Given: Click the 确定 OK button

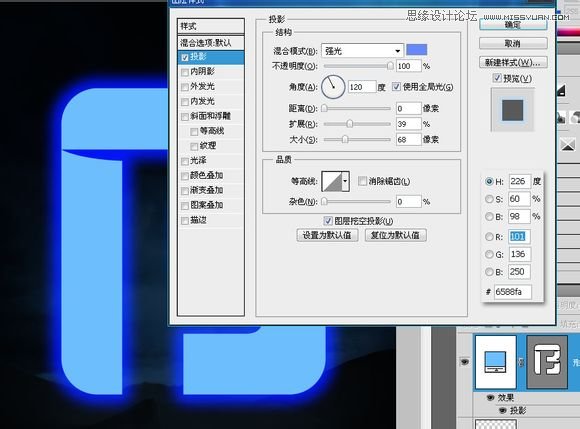Looking at the screenshot, I should point(513,24).
